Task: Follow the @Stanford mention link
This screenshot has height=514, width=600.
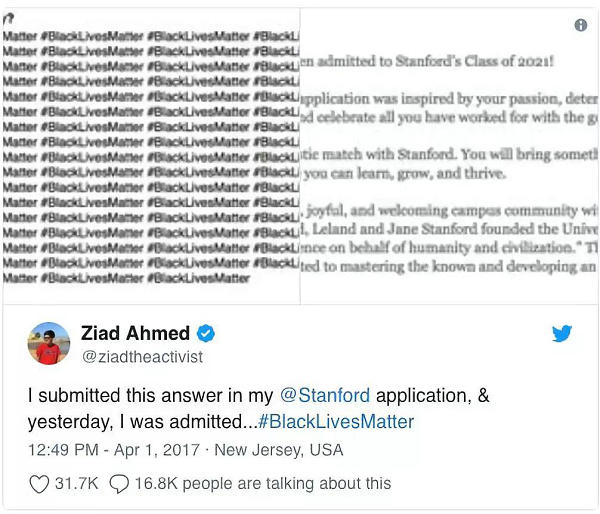Action: 325,395
